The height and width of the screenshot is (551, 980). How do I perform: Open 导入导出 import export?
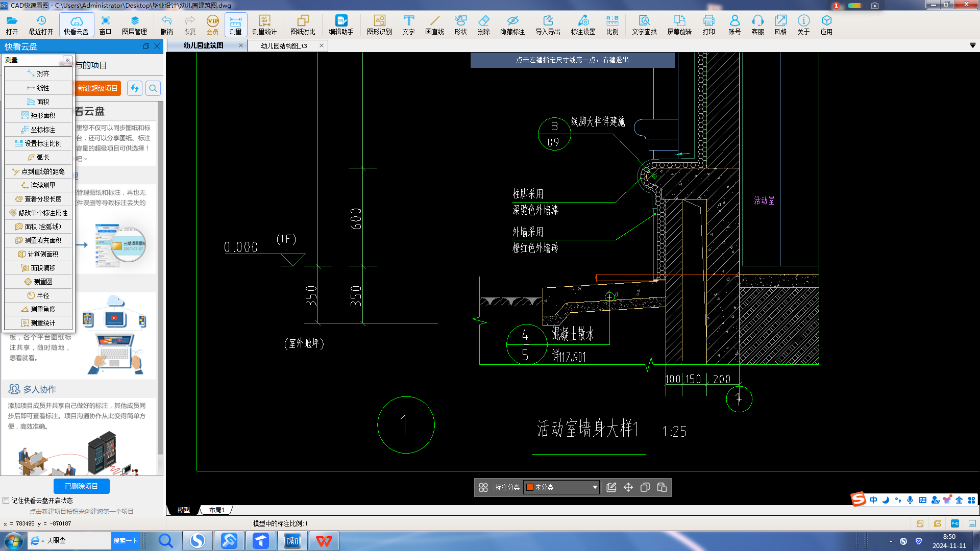click(x=548, y=24)
